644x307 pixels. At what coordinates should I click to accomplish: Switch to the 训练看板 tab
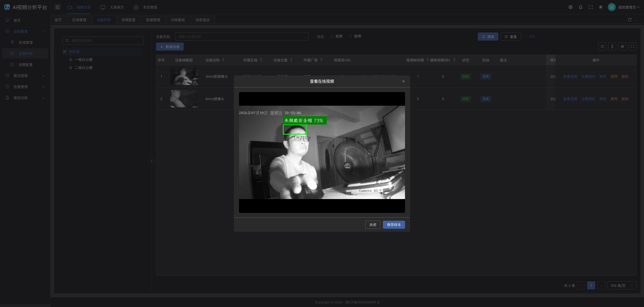[178, 20]
